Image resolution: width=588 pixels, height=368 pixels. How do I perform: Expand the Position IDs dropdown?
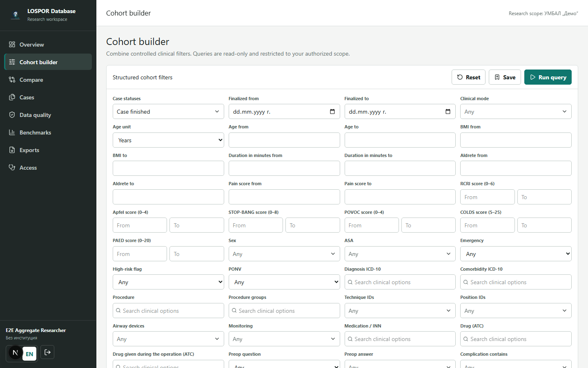[516, 311]
